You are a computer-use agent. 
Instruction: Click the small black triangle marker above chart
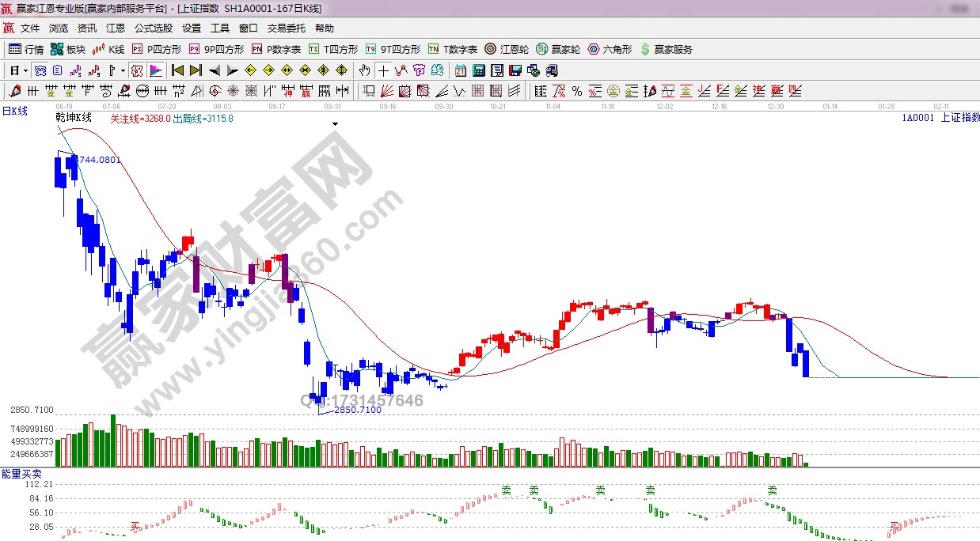336,124
